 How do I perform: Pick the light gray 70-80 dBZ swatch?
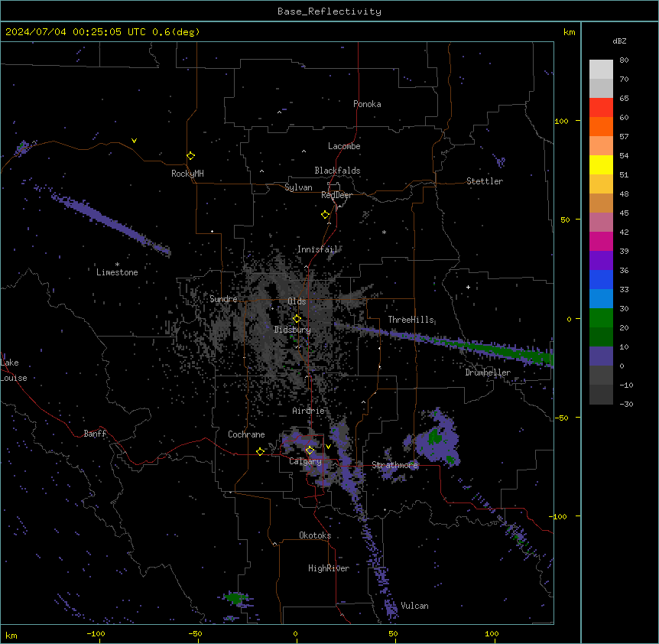pyautogui.click(x=601, y=70)
